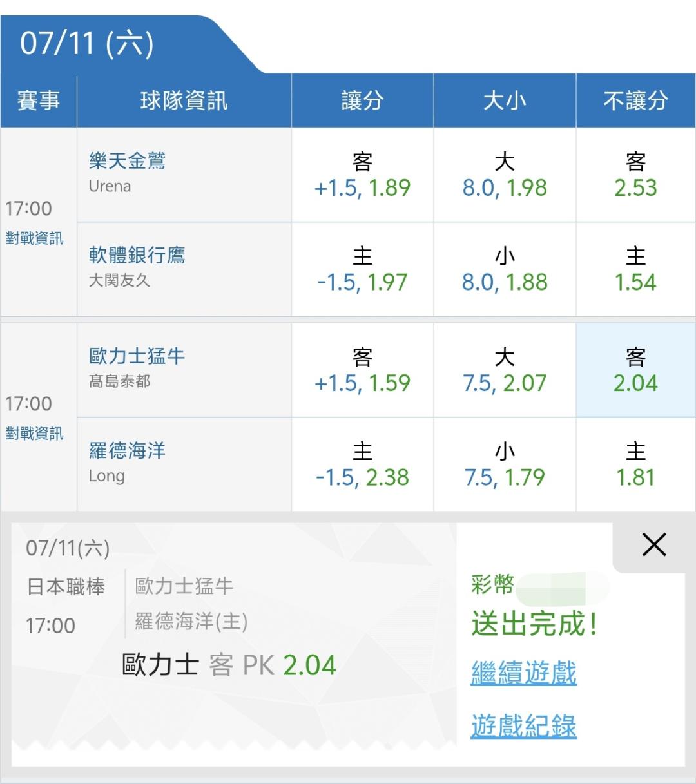Select 樂天金鷲 away +1.5 handicap odds

[x=362, y=175]
